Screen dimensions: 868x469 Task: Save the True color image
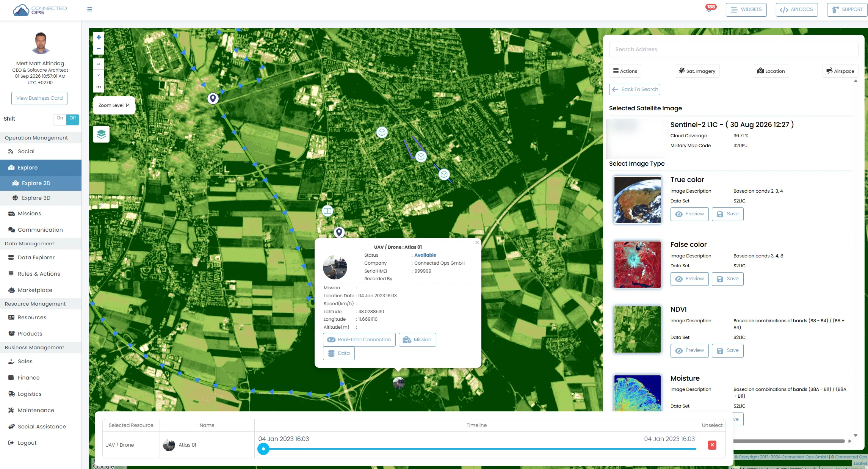pyautogui.click(x=728, y=214)
